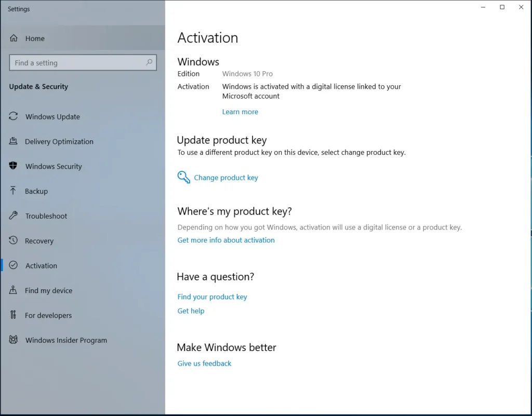
Task: Click the Troubleshoot wrench icon
Action: 13,216
